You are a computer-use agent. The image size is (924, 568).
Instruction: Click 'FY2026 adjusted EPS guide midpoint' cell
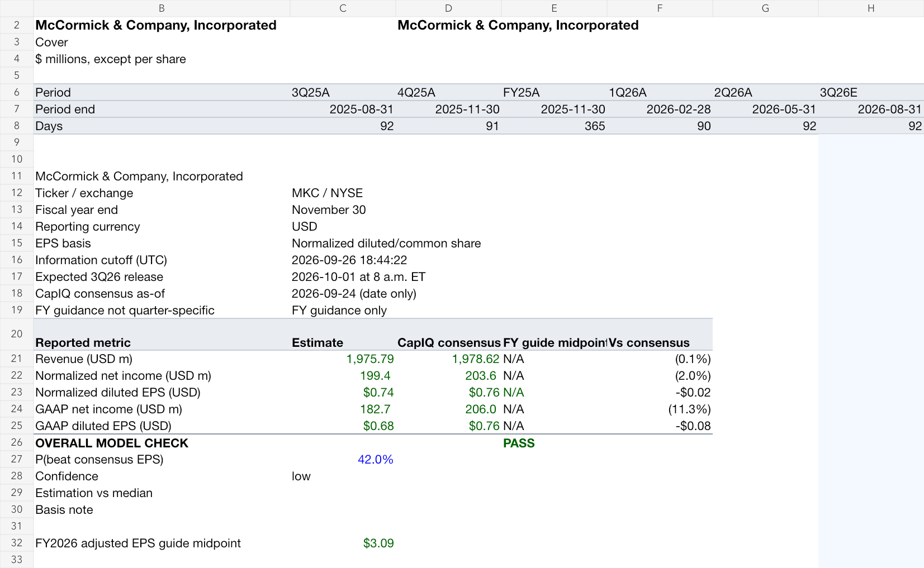[x=162, y=543]
